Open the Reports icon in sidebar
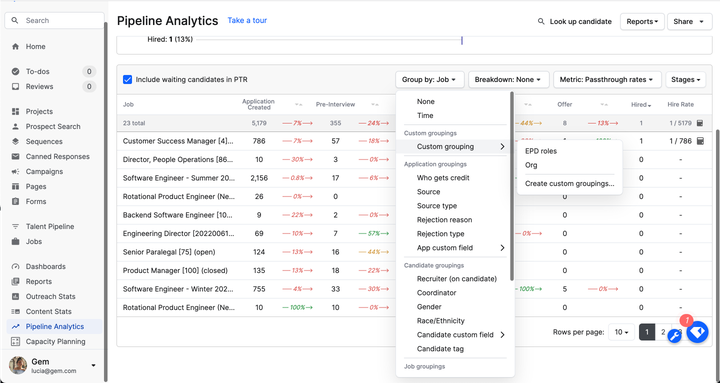The image size is (720, 383). tap(16, 282)
